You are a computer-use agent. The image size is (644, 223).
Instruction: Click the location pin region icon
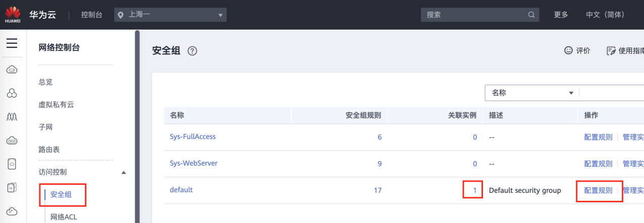tap(121, 15)
